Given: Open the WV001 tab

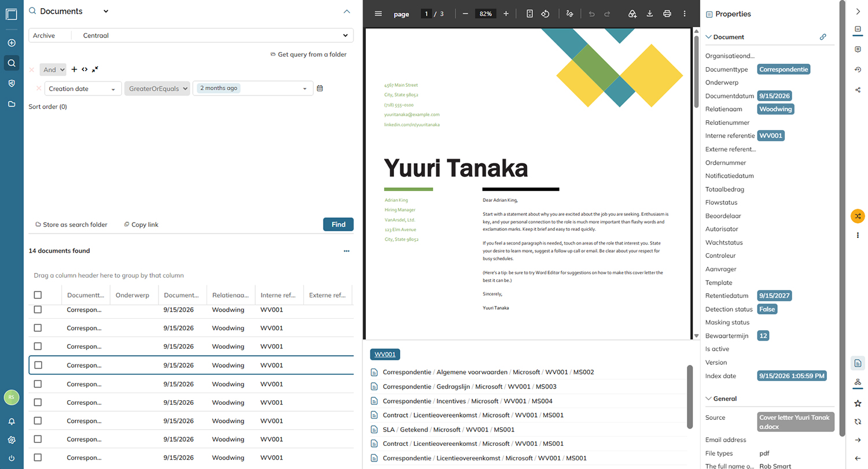Looking at the screenshot, I should tap(385, 354).
